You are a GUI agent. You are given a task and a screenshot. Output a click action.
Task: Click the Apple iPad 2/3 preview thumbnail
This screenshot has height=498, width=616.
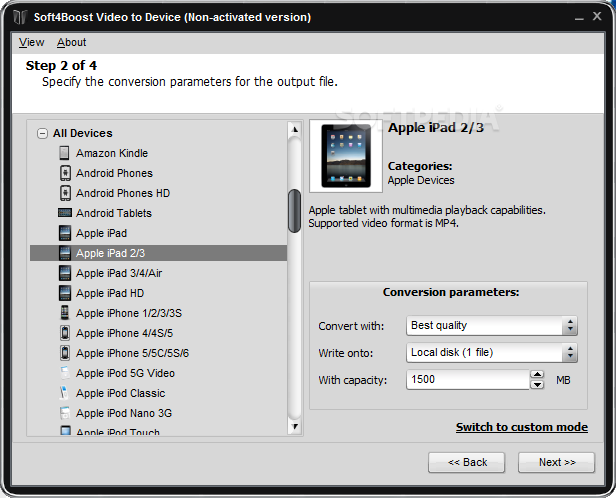coord(346,156)
